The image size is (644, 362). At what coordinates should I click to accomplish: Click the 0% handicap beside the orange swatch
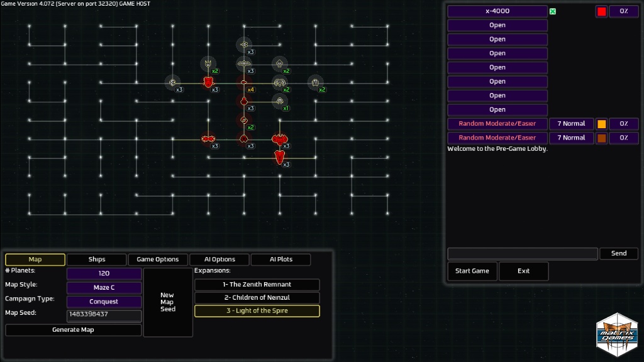tap(624, 124)
